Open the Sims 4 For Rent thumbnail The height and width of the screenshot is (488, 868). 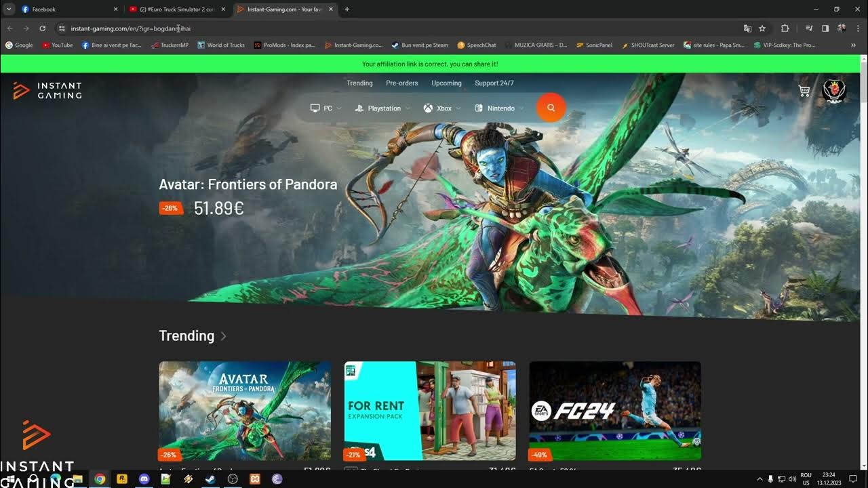click(430, 411)
